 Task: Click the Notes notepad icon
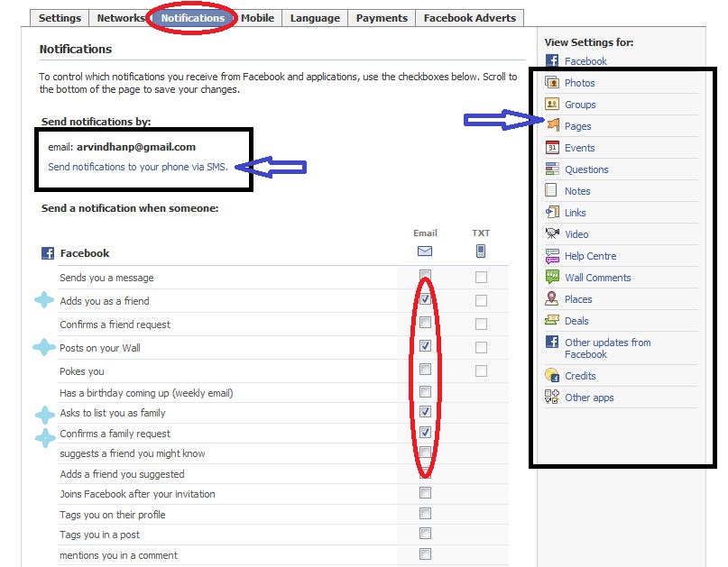pyautogui.click(x=551, y=190)
